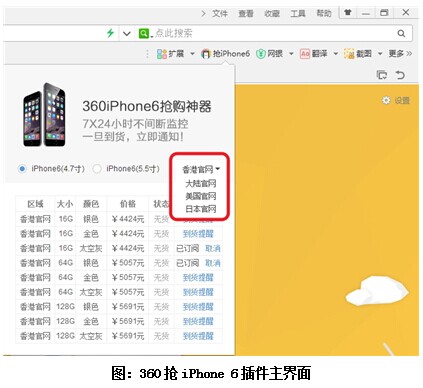Click the 颜色 column header
Image resolution: width=423 pixels, height=388 pixels.
91,204
